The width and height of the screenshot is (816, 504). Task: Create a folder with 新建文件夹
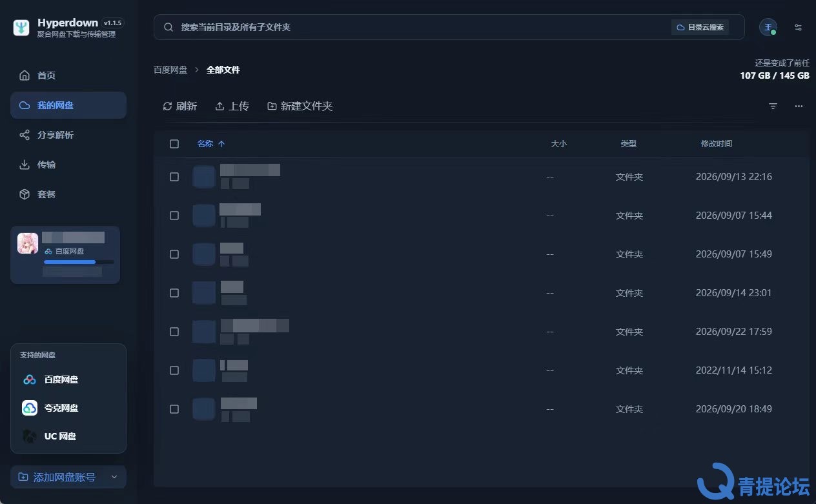300,106
